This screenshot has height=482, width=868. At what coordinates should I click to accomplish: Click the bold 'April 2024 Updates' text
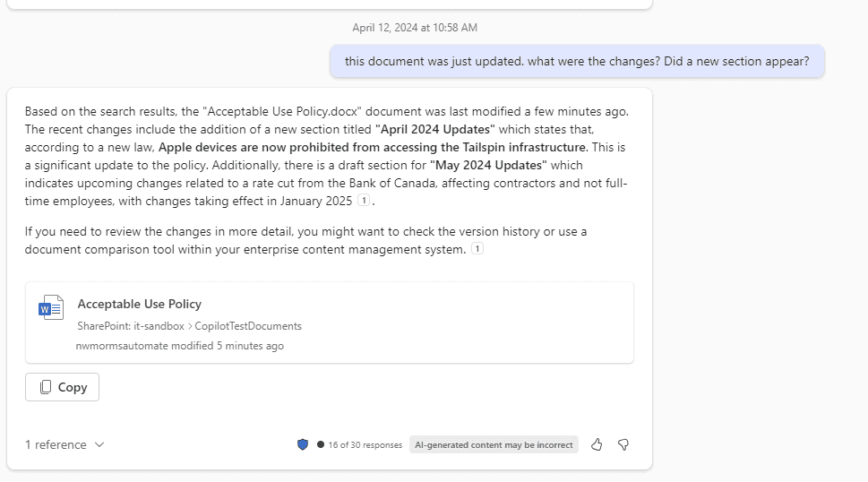point(435,130)
